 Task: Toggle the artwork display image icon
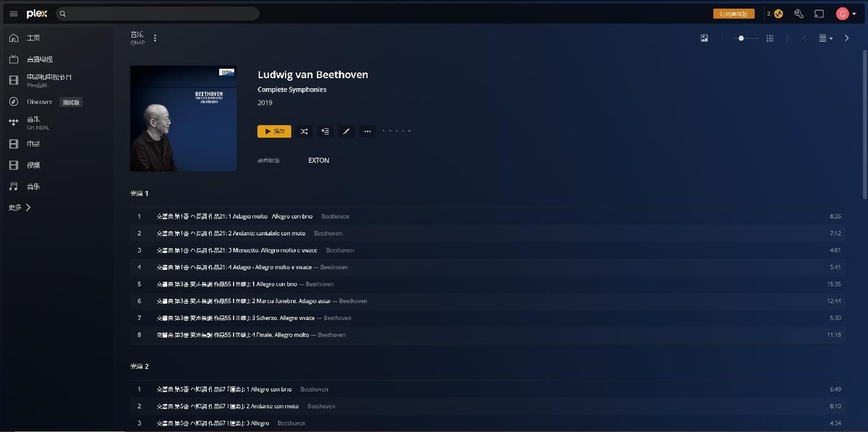point(705,38)
